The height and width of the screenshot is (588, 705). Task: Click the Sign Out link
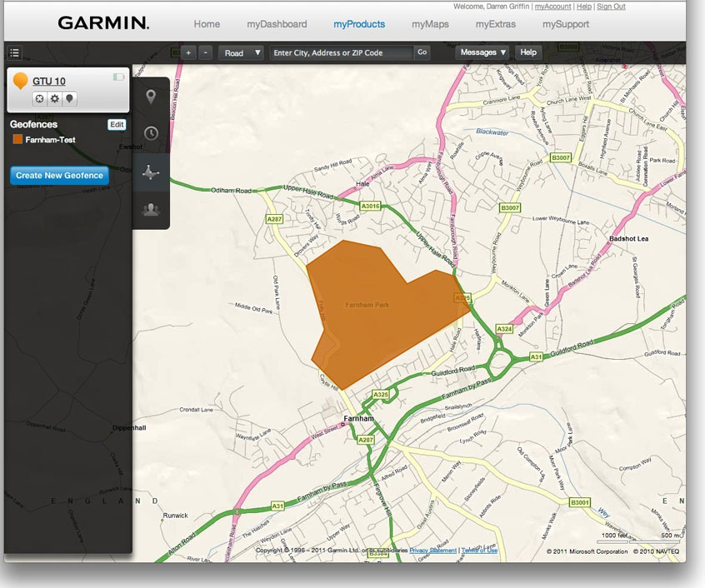pos(611,7)
